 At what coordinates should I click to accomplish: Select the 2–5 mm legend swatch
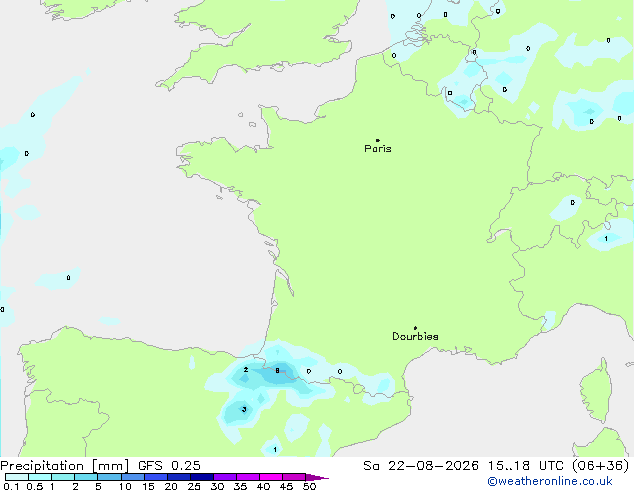click(86, 477)
